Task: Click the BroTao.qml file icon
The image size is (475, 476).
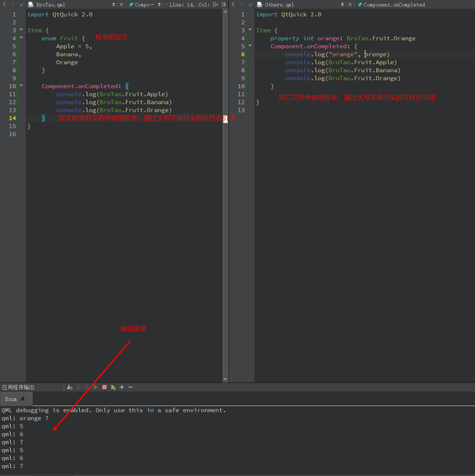Action: point(31,5)
